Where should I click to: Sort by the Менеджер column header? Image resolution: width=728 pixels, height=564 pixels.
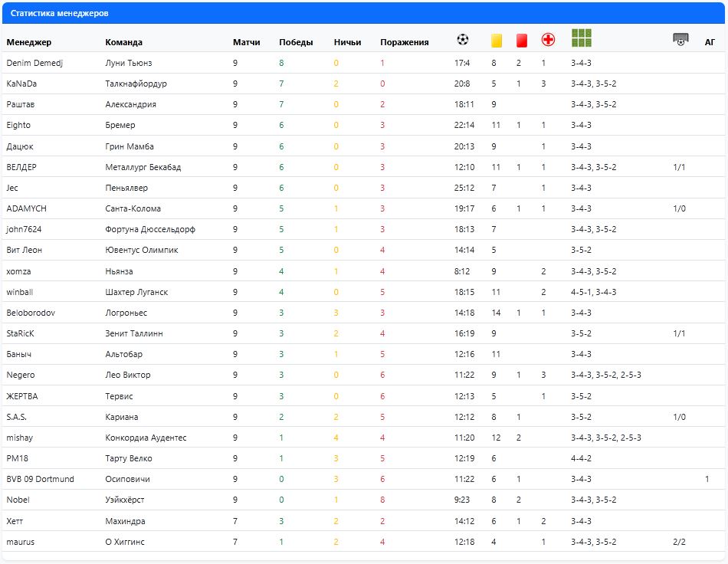[x=29, y=42]
